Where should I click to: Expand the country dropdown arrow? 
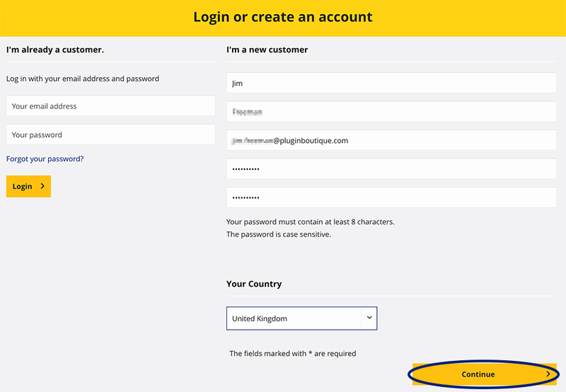pyautogui.click(x=369, y=318)
